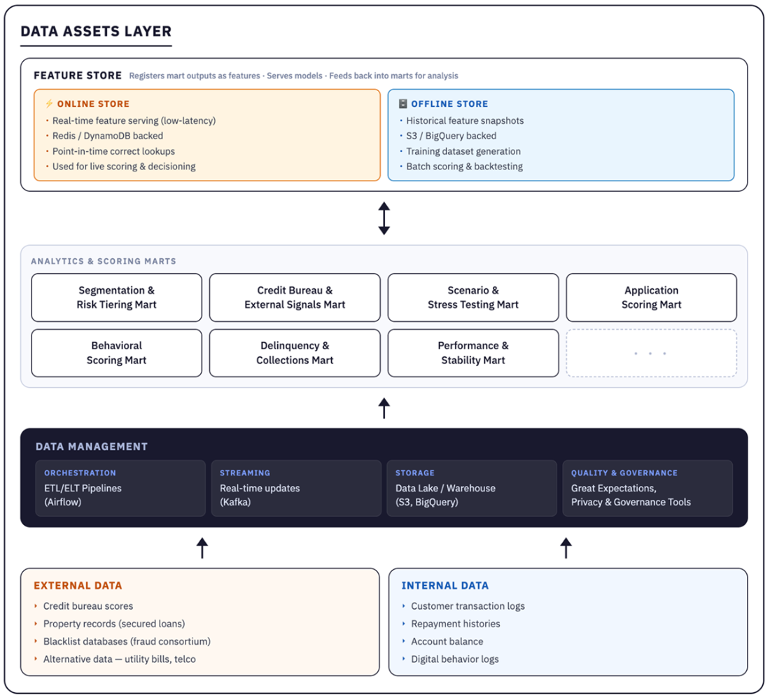Click the up arrow above Internal Data

(566, 547)
